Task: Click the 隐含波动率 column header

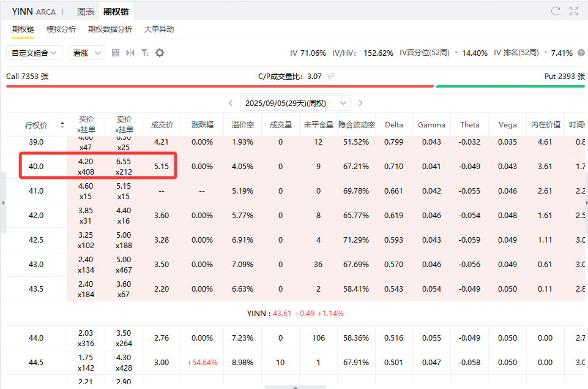Action: (357, 124)
